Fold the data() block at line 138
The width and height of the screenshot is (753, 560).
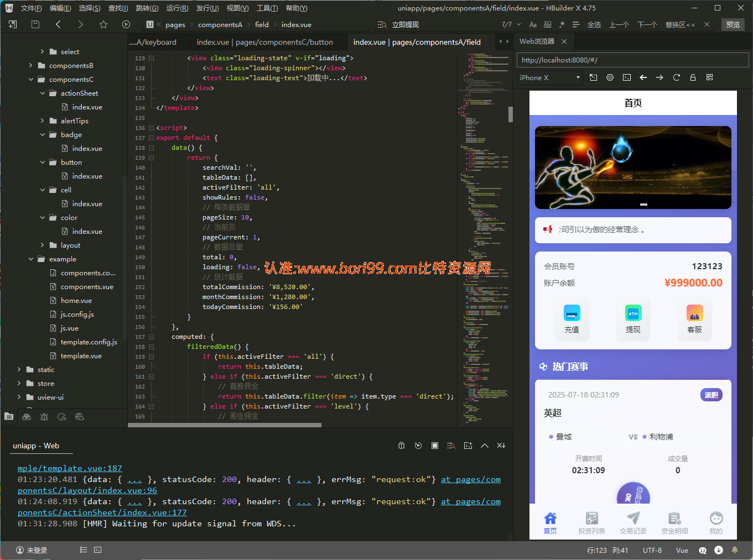click(151, 148)
